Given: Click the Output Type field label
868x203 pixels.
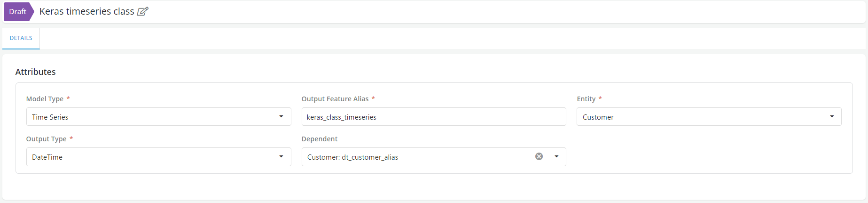Looking at the screenshot, I should coord(46,139).
